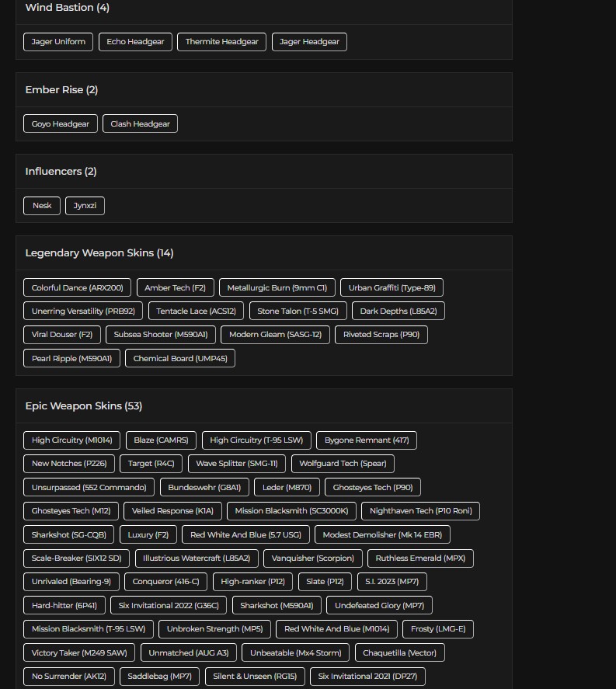Image resolution: width=616 pixels, height=689 pixels.
Task: Select Stone Talon (T-5 SMG) skin
Action: pos(298,311)
